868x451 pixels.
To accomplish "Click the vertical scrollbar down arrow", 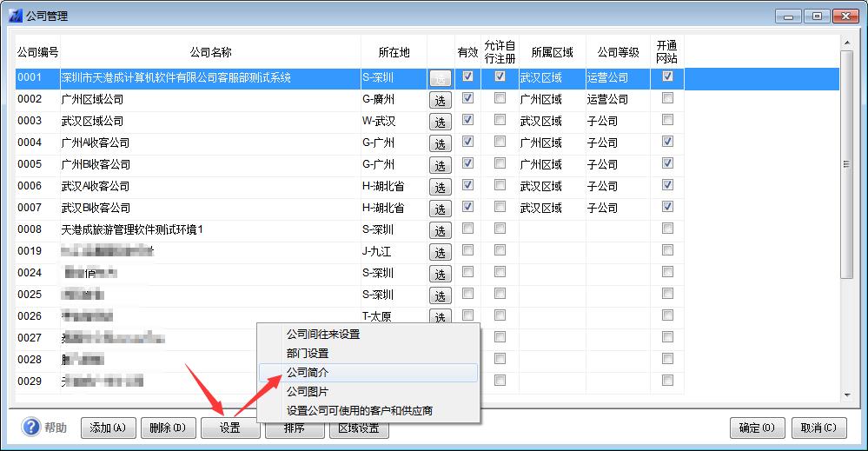I will pyautogui.click(x=847, y=395).
